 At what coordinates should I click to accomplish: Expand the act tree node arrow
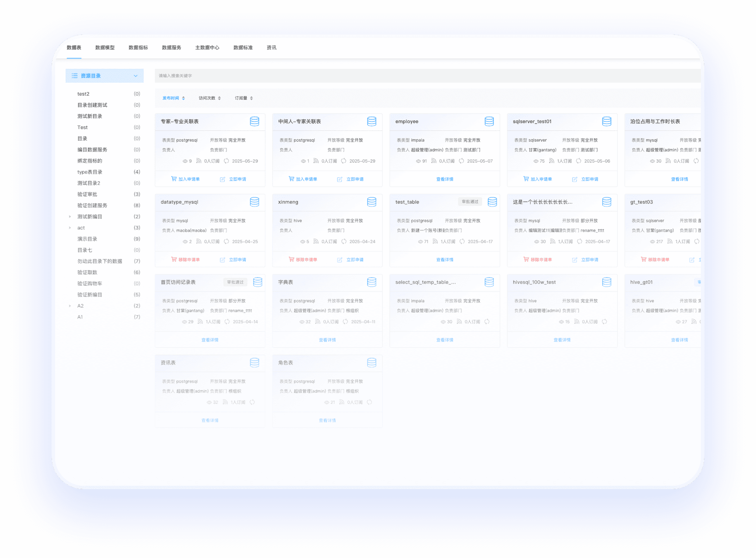pyautogui.click(x=70, y=228)
